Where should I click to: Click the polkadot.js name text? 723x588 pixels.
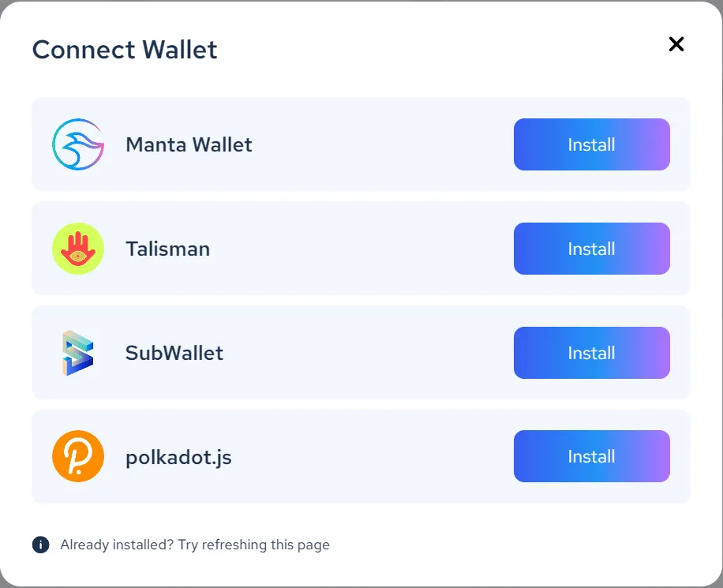[179, 456]
